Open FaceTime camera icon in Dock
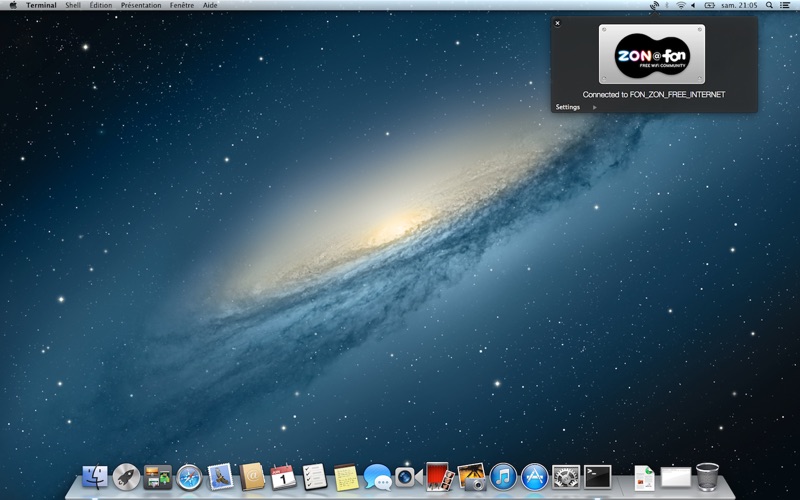Image resolution: width=800 pixels, height=500 pixels. (409, 477)
